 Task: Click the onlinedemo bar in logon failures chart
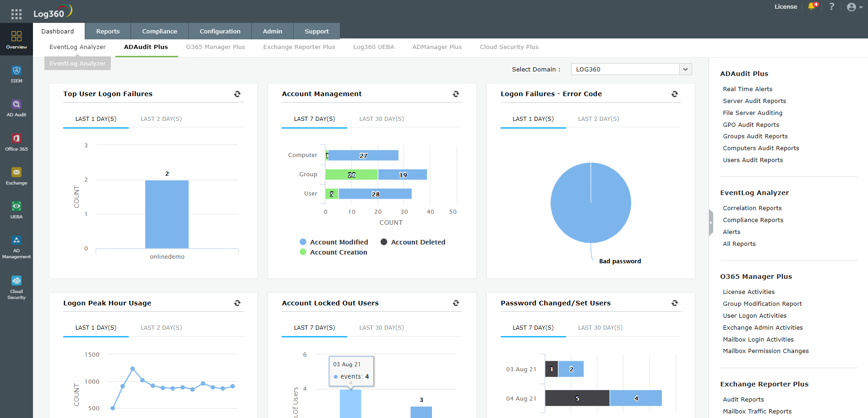(x=167, y=214)
